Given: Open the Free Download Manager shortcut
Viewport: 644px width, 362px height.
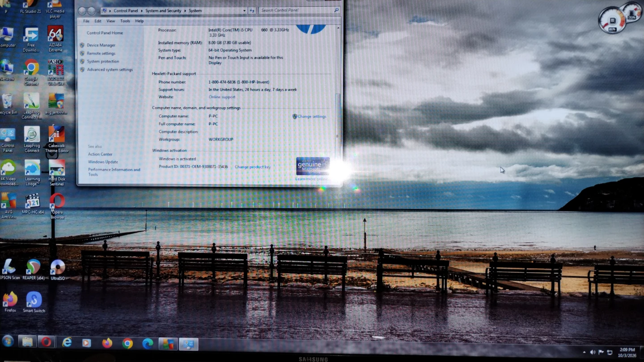Looking at the screenshot, I should 31,40.
